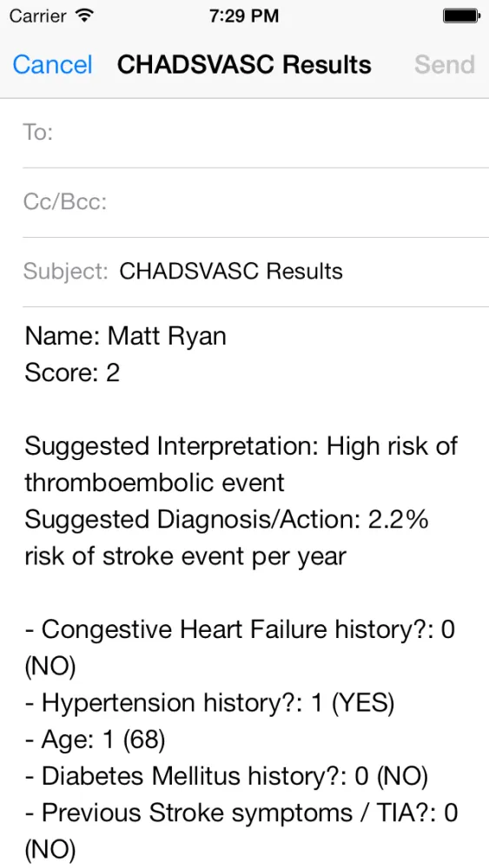Image resolution: width=489 pixels, height=868 pixels.
Task: Tap the Wi-Fi status icon
Action: pos(84,16)
